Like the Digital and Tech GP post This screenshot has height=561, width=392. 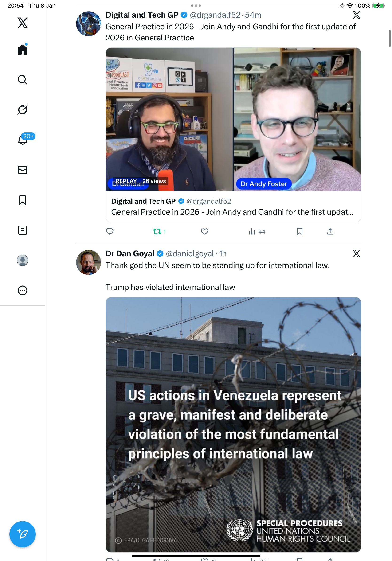pos(204,231)
